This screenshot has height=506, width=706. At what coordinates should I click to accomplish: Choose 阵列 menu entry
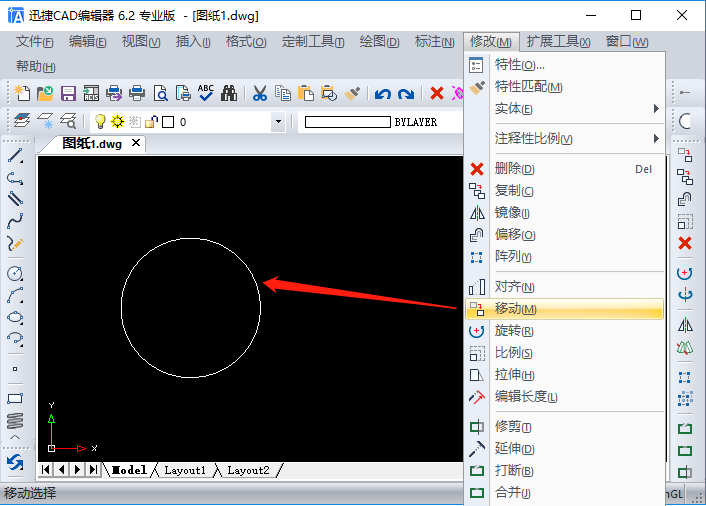pos(566,257)
